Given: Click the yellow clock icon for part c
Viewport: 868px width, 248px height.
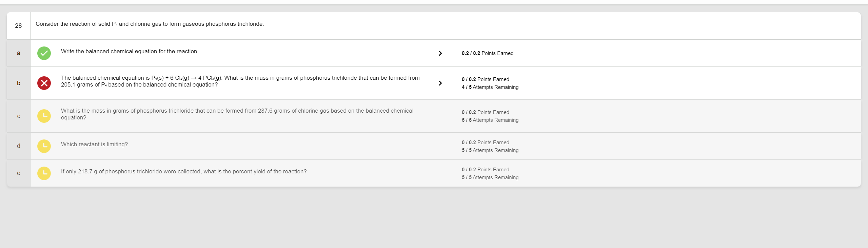Looking at the screenshot, I should click(x=44, y=116).
